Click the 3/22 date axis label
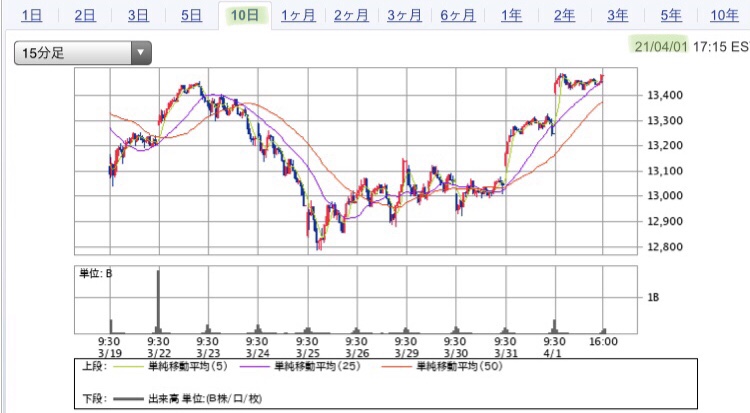 tap(159, 354)
